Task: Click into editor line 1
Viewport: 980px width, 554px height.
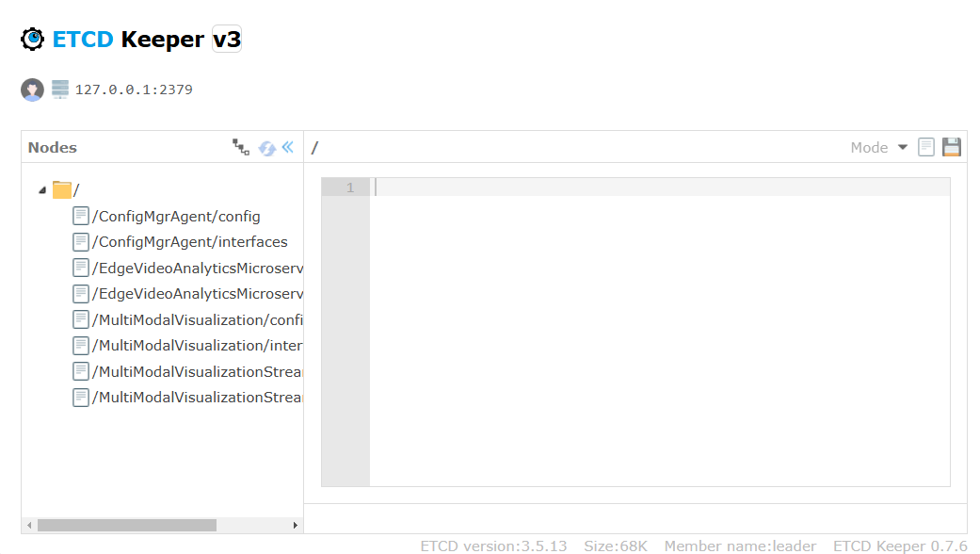Action: click(x=660, y=187)
